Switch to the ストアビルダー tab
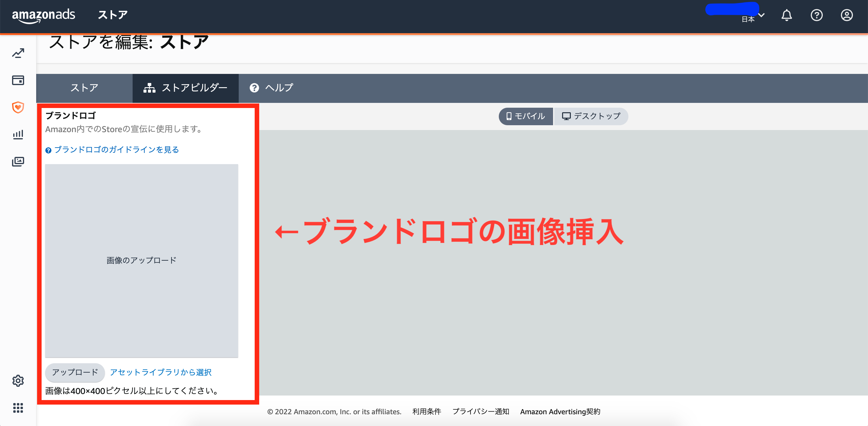Viewport: 868px width, 426px height. click(x=186, y=88)
